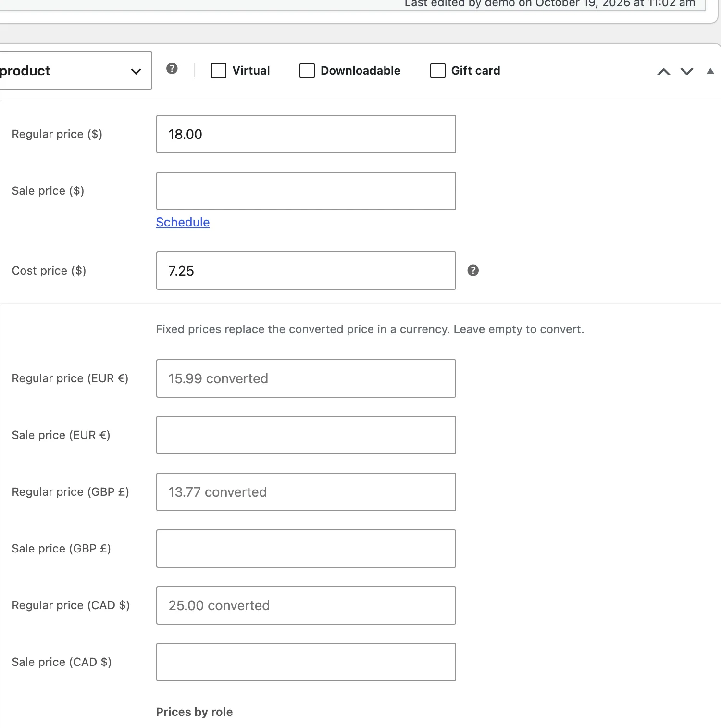This screenshot has width=721, height=728.
Task: Enable the Virtual checkbox
Action: pos(219,71)
